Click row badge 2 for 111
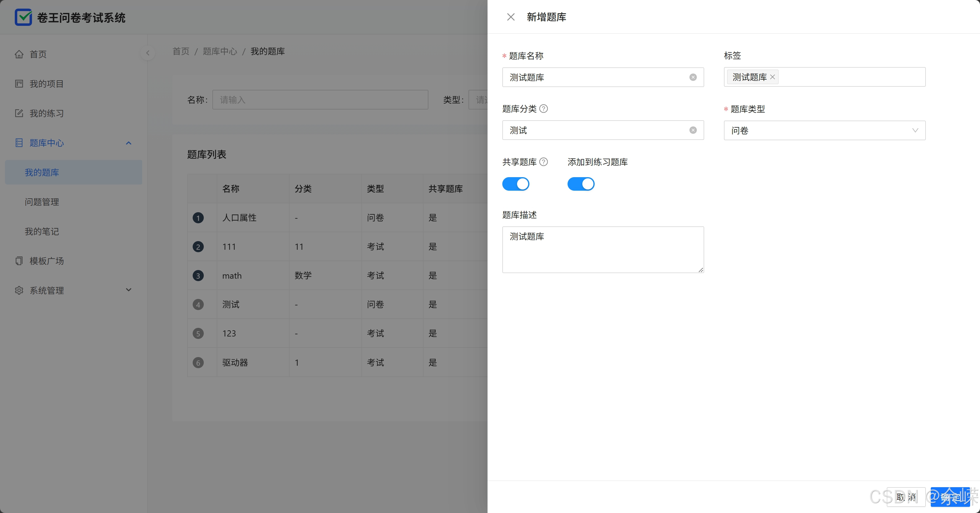The width and height of the screenshot is (980, 513). [198, 247]
